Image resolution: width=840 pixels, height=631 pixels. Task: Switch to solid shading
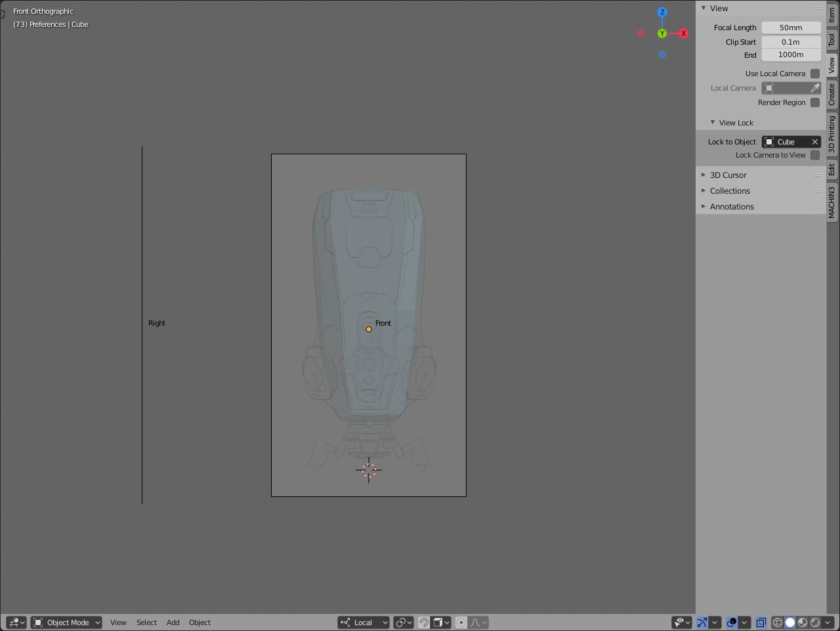(790, 622)
